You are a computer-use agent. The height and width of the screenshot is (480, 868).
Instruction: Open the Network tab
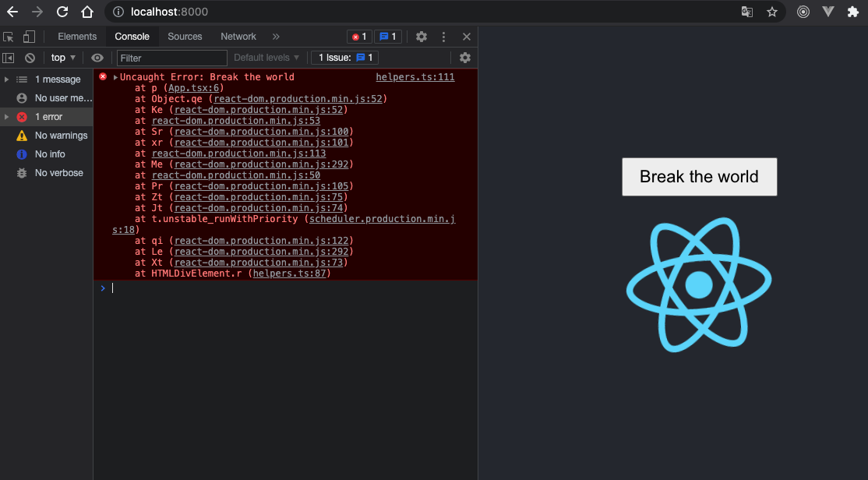click(x=238, y=37)
